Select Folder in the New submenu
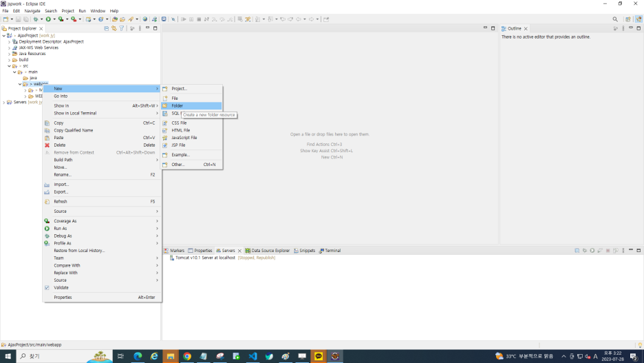The width and height of the screenshot is (644, 363). click(x=192, y=105)
